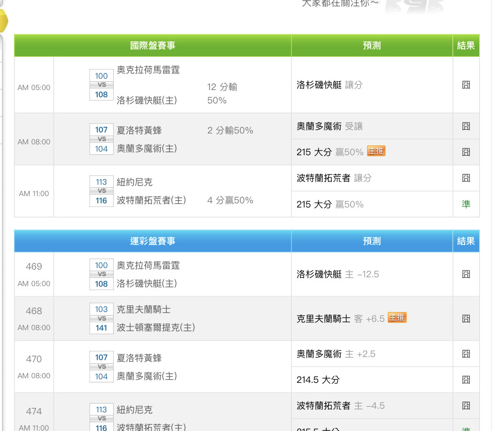Select 波士頓塞爾提克(主) in game 468
The height and width of the screenshot is (431, 504).
(x=156, y=328)
